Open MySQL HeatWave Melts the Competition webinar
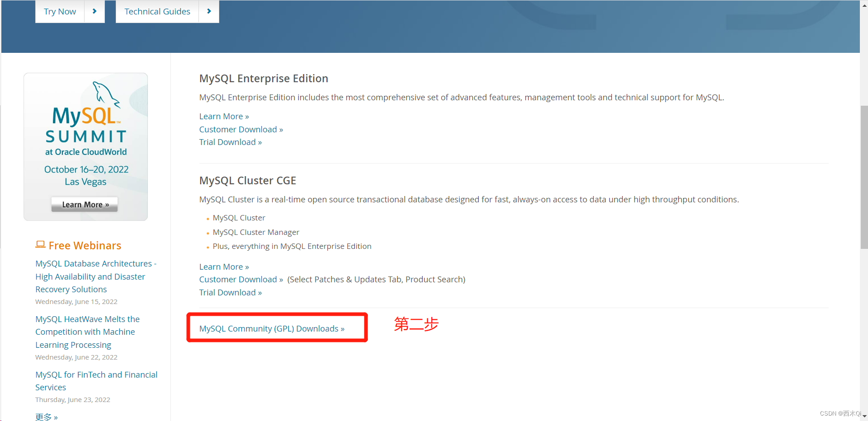This screenshot has height=421, width=868. pyautogui.click(x=87, y=332)
